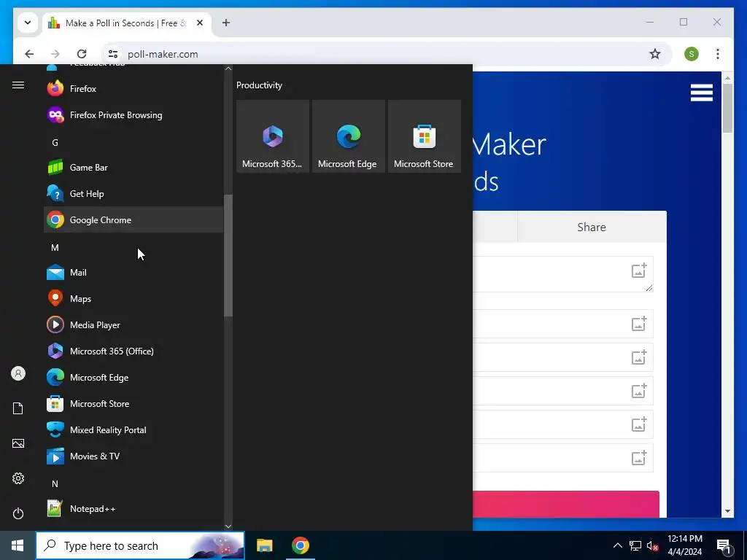Open the Maps app
Viewport: 747px width, 560px height.
pos(133,298)
